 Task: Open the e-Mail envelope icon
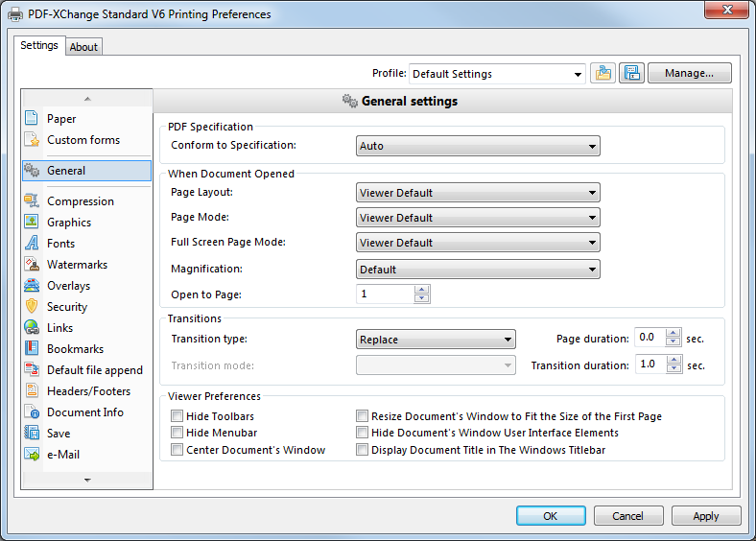[x=32, y=454]
